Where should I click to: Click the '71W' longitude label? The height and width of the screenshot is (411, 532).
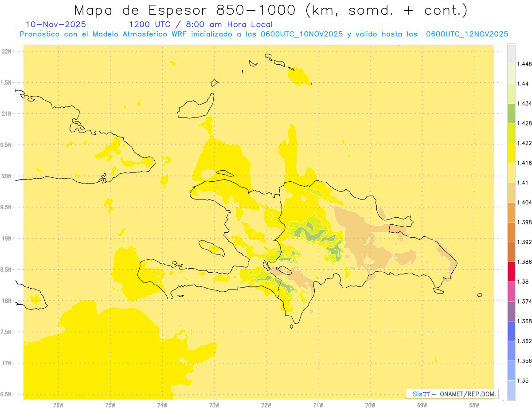318,405
